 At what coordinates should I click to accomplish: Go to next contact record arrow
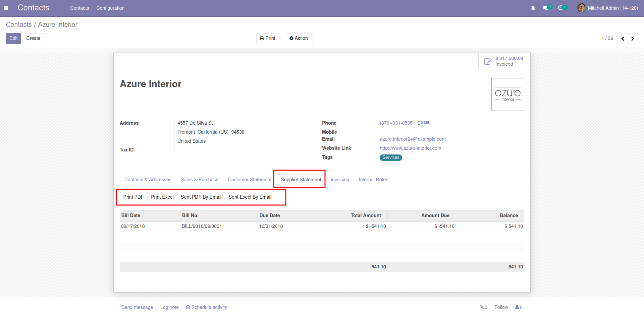633,39
